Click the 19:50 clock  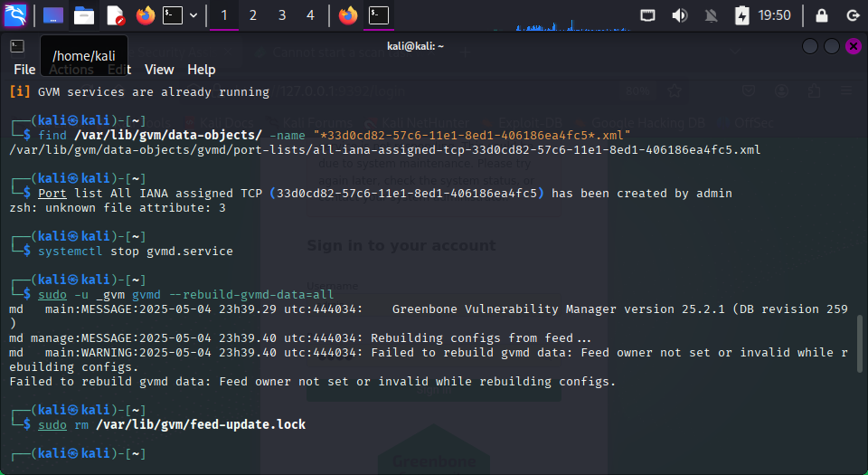(x=774, y=15)
